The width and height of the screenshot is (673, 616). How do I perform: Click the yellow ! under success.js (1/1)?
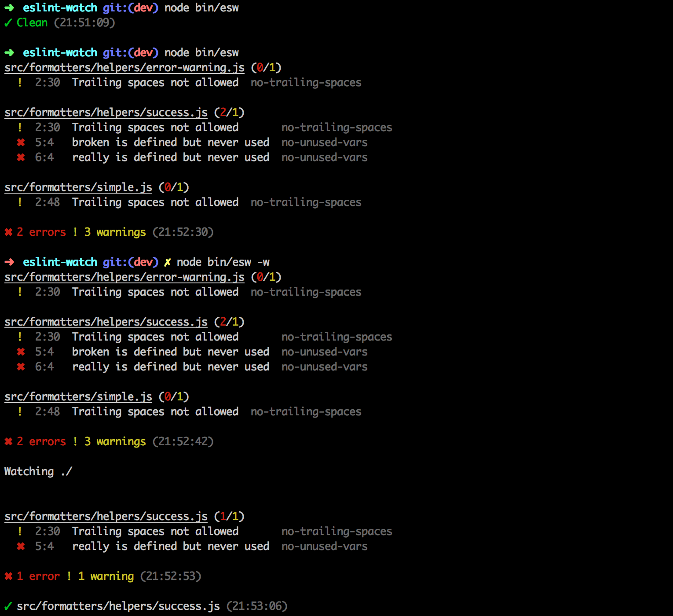tap(20, 532)
